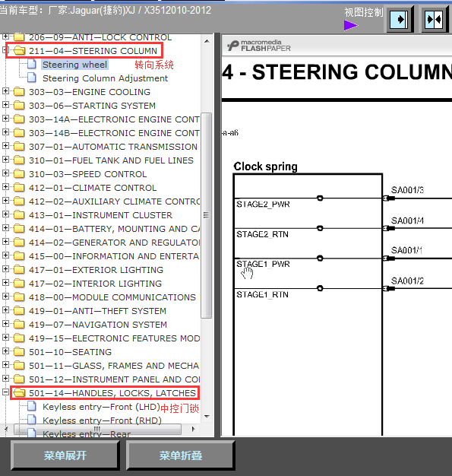The width and height of the screenshot is (452, 476).
Task: Select 501—11—GLASS, FRAMES AND MECHA folder
Action: [114, 366]
